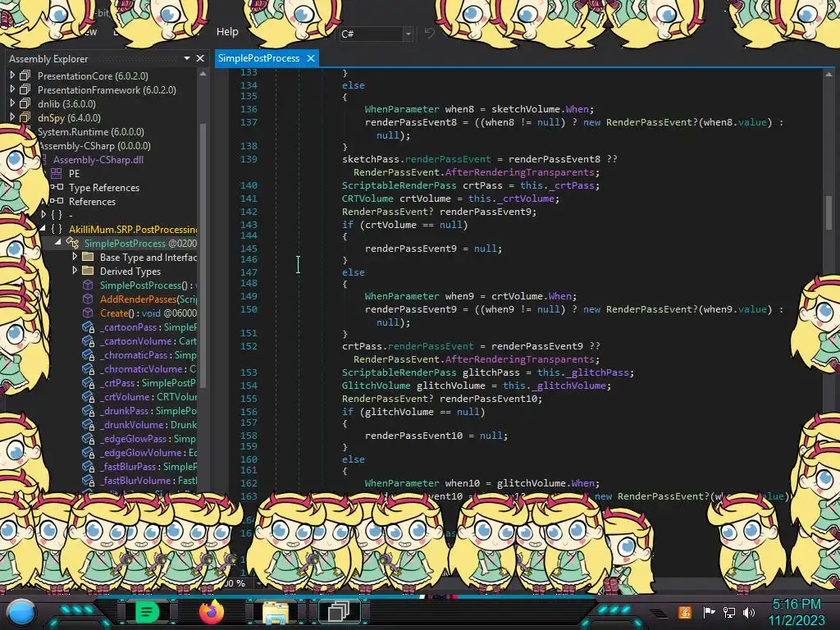The width and height of the screenshot is (840, 630).
Task: Open File Explorer from the taskbar
Action: [x=276, y=612]
